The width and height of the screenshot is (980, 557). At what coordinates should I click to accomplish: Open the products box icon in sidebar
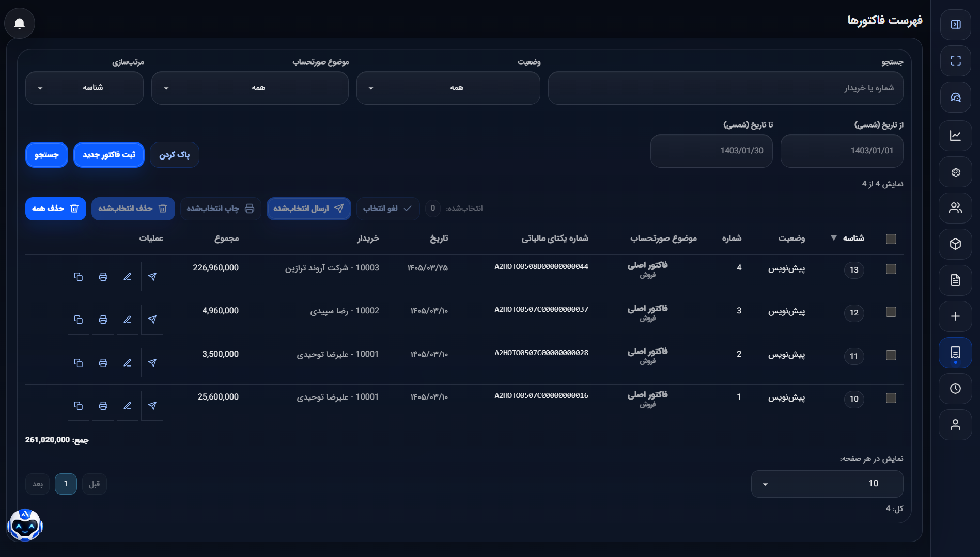click(x=955, y=244)
